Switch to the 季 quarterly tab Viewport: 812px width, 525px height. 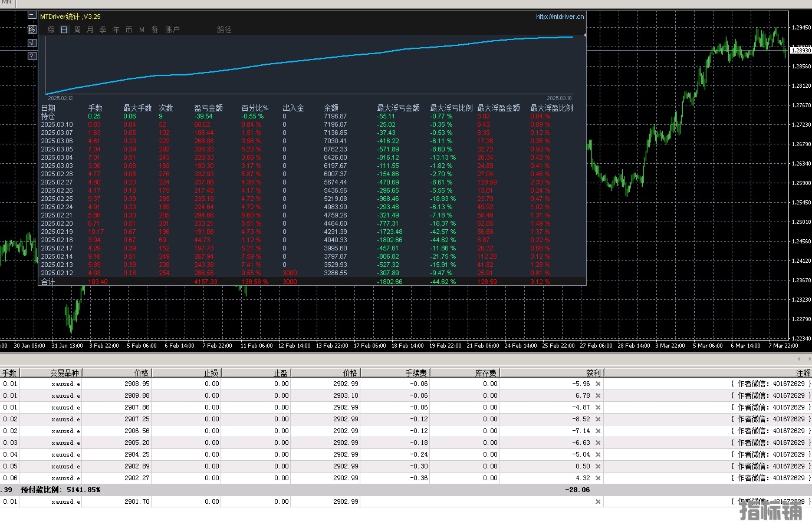pos(103,29)
